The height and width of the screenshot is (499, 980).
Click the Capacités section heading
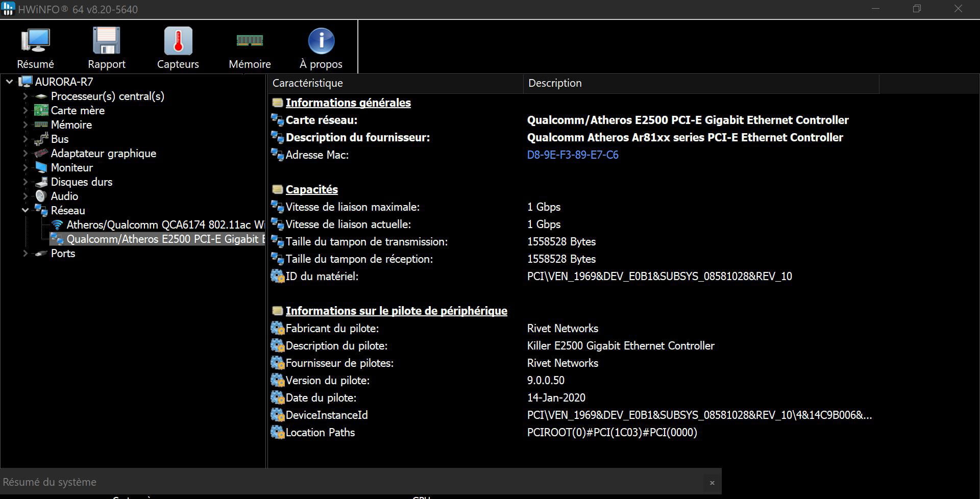click(312, 189)
